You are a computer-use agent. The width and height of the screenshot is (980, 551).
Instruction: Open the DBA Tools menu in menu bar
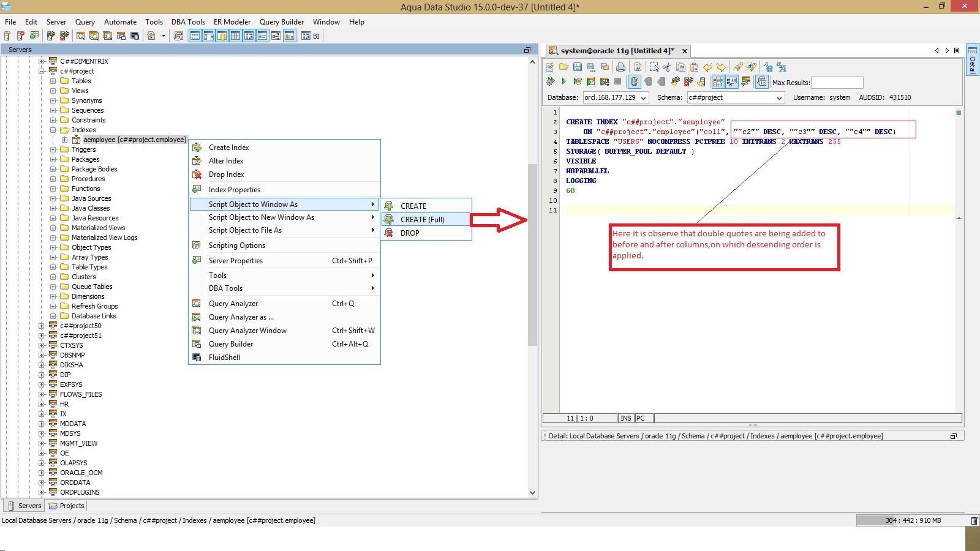(x=188, y=22)
